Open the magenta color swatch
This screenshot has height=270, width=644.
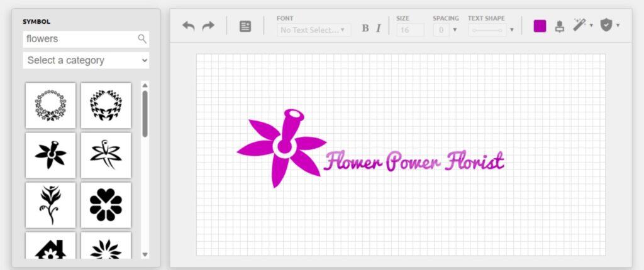click(540, 26)
